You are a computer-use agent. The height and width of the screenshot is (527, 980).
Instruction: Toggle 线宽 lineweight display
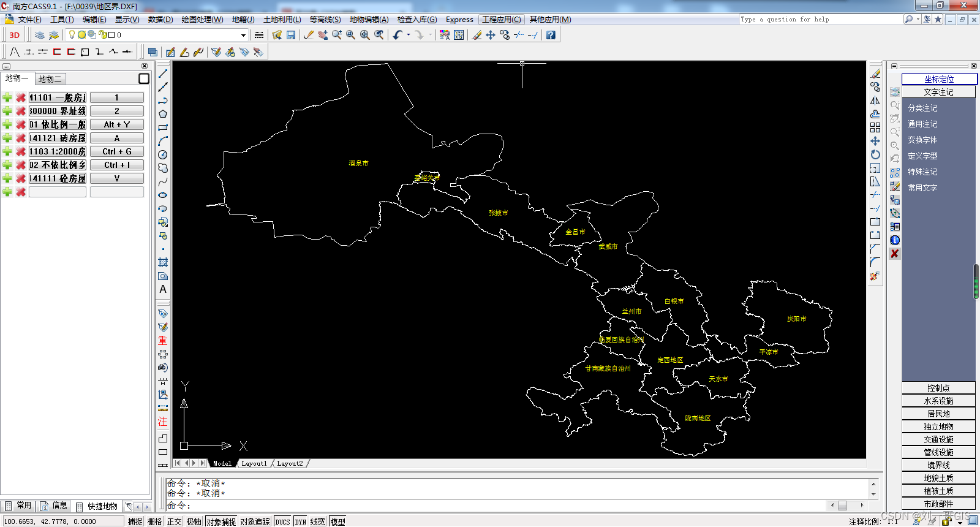pos(317,521)
